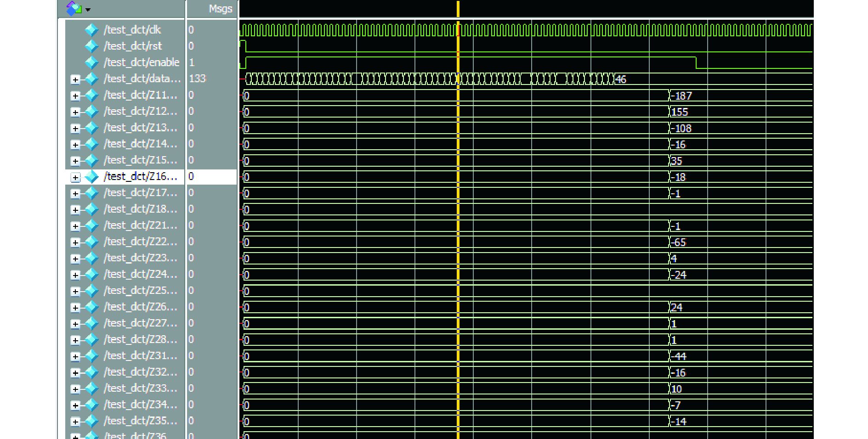Click the signal icon next to /test_dct/clk
Screen dimensions: 868x439
(91, 30)
